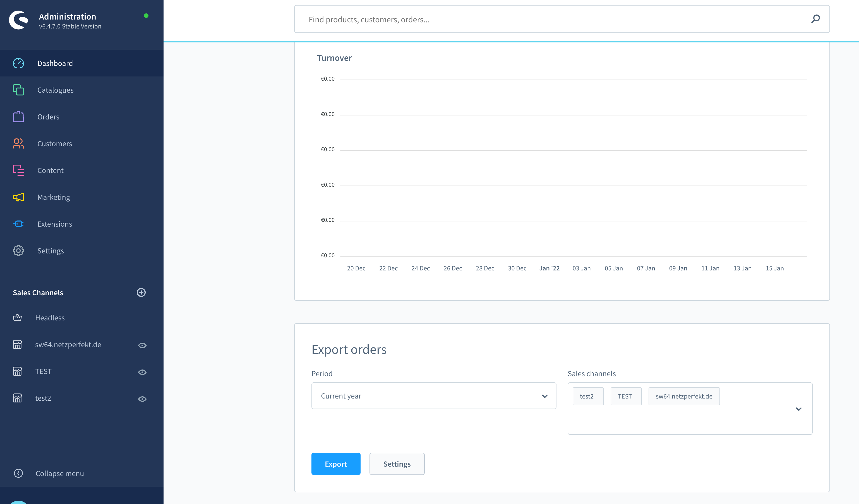The height and width of the screenshot is (504, 859).
Task: Click the Sales Channels heading
Action: 38,292
